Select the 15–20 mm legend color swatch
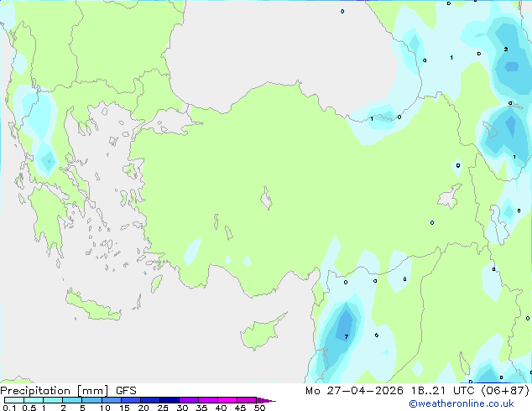The height and width of the screenshot is (411, 532). [130, 400]
